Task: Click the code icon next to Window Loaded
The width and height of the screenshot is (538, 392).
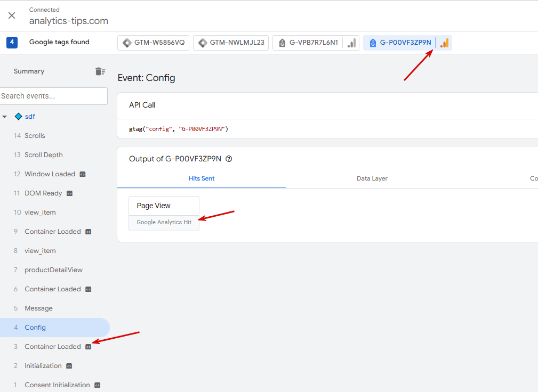Action: [x=83, y=174]
